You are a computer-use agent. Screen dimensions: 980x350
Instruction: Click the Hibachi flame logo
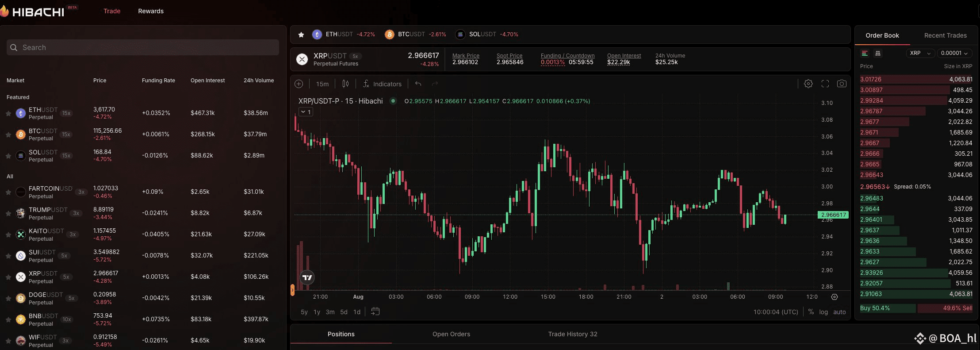4,12
